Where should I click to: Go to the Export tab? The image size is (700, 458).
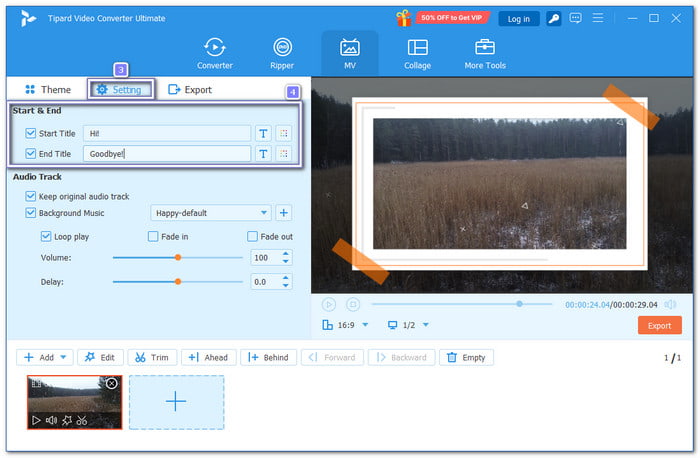click(189, 90)
